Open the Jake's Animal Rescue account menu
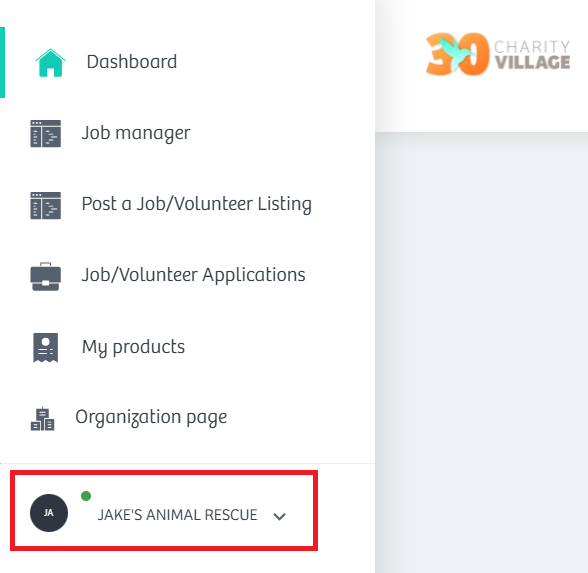Image resolution: width=588 pixels, height=573 pixels. [x=164, y=510]
